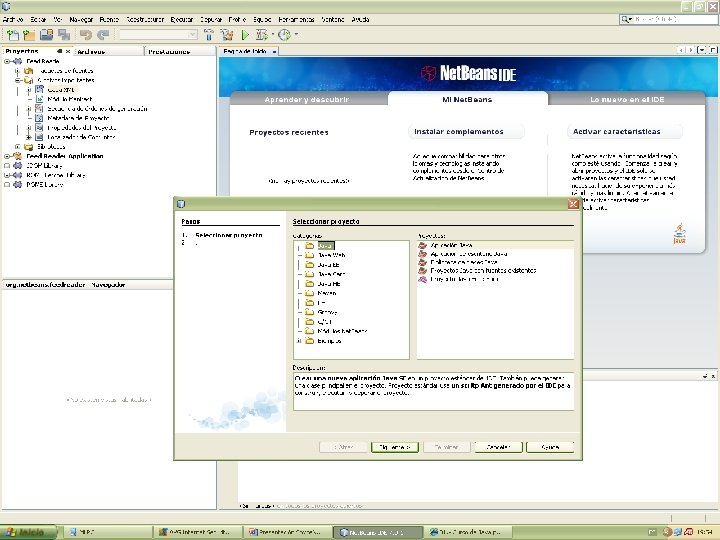
Task: Open the Lo nuevo en el IDE tab
Action: [x=627, y=99]
